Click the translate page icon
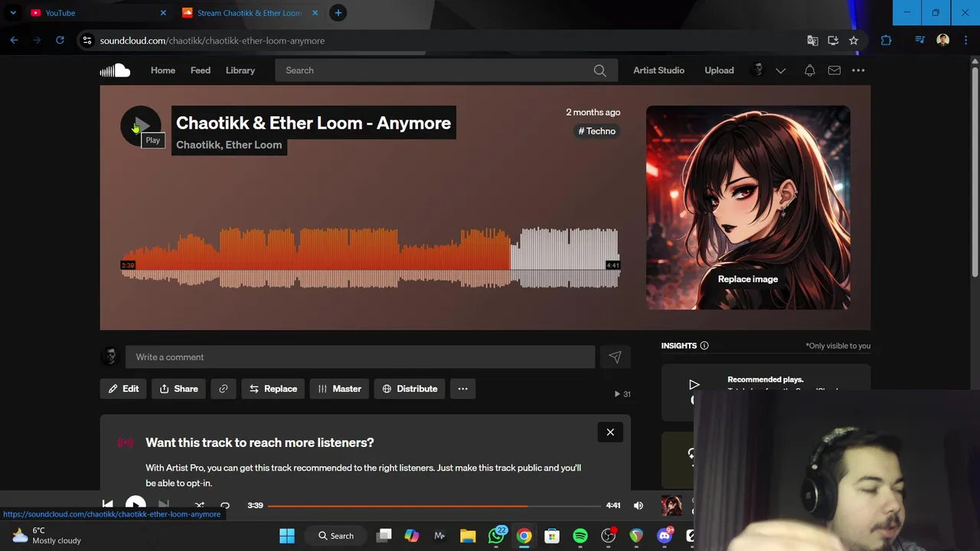Viewport: 980px width, 551px height. point(812,41)
